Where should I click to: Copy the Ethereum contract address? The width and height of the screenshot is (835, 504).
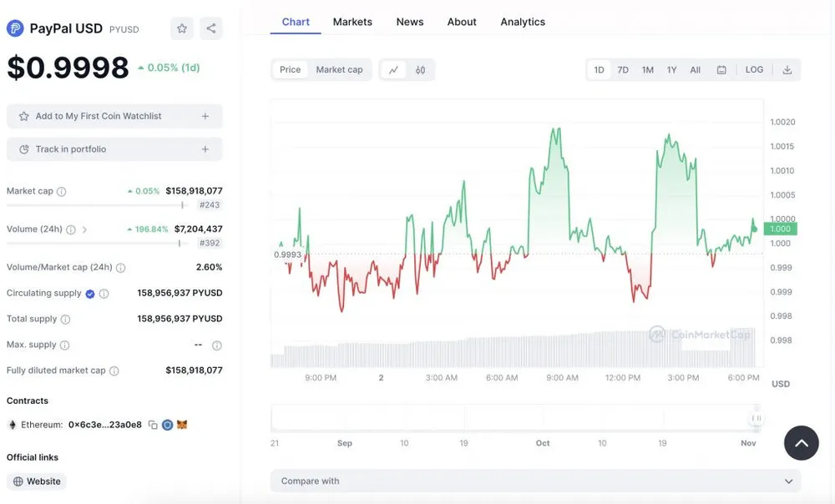153,425
